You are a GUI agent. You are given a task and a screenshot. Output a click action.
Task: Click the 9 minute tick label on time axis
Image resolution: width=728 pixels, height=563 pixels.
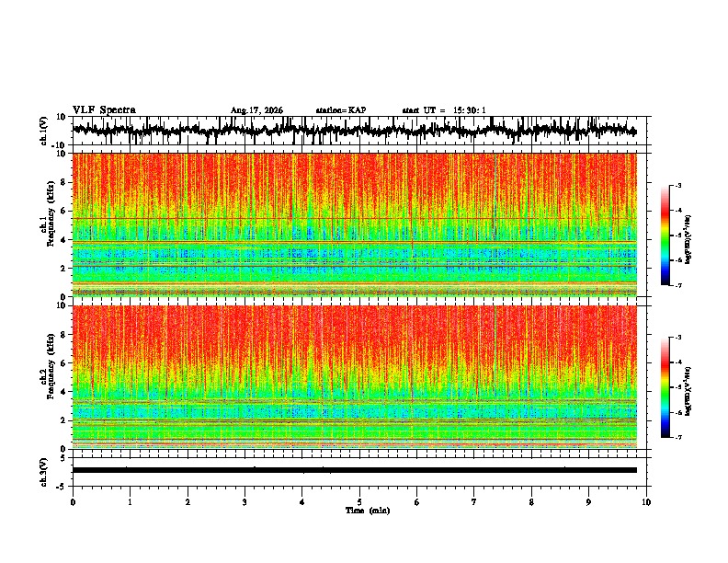(x=588, y=502)
